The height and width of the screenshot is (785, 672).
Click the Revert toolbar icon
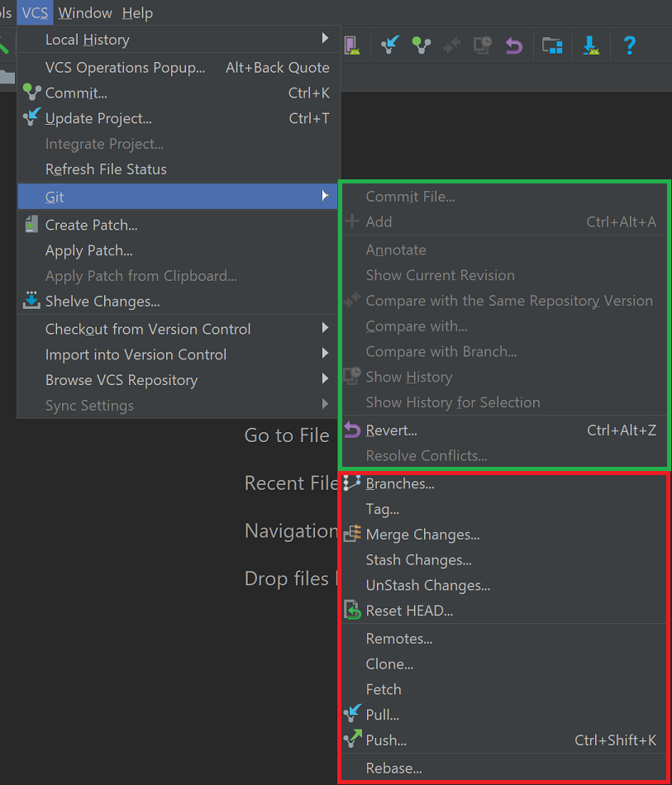click(514, 46)
